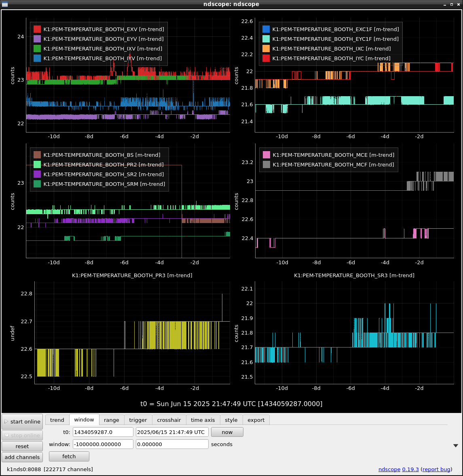Click the window start seconds field
Screen dimensions: 463x476
103,444
